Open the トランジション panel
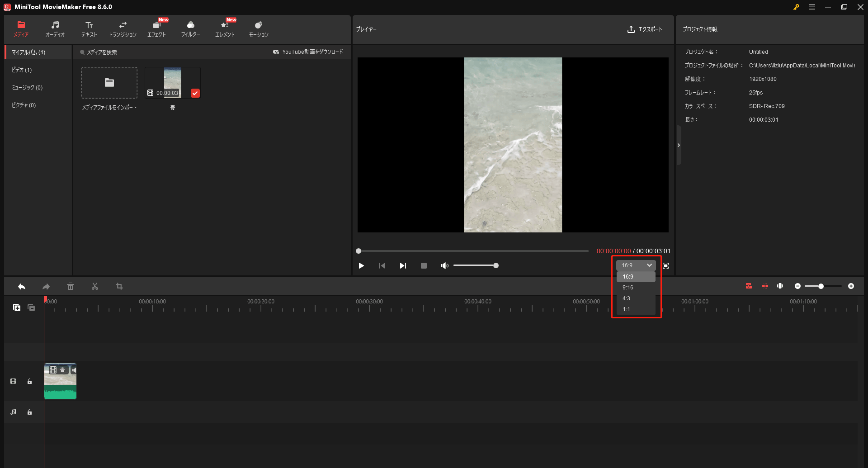Image resolution: width=868 pixels, height=468 pixels. 123,28
